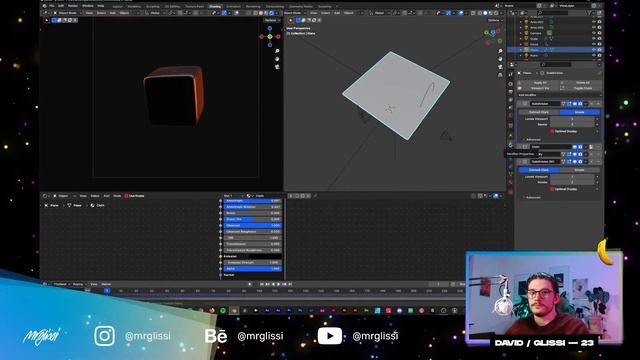Click timeline play button
Screen dimensions: 640x360
tap(279, 284)
